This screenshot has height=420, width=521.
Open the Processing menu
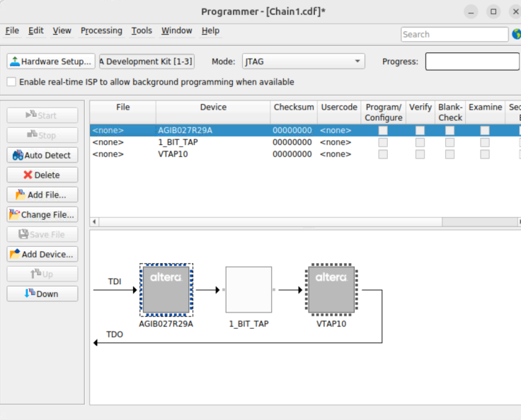101,30
